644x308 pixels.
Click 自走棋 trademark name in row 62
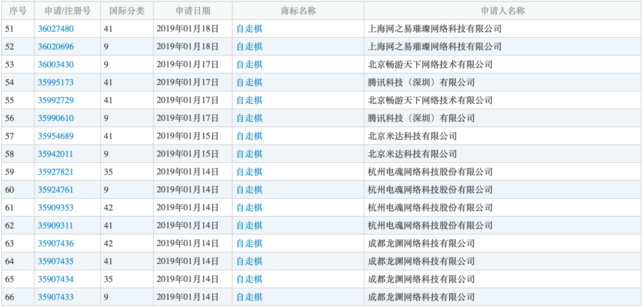tap(249, 226)
